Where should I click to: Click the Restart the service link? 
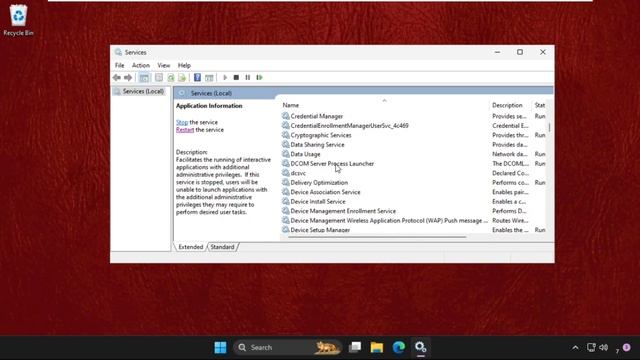tap(185, 130)
